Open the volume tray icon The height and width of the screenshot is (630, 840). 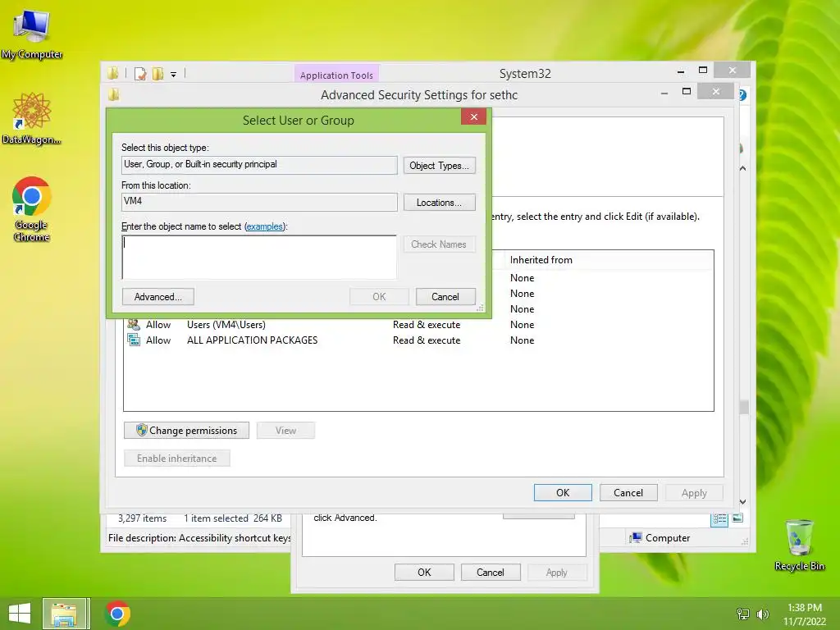(x=762, y=614)
